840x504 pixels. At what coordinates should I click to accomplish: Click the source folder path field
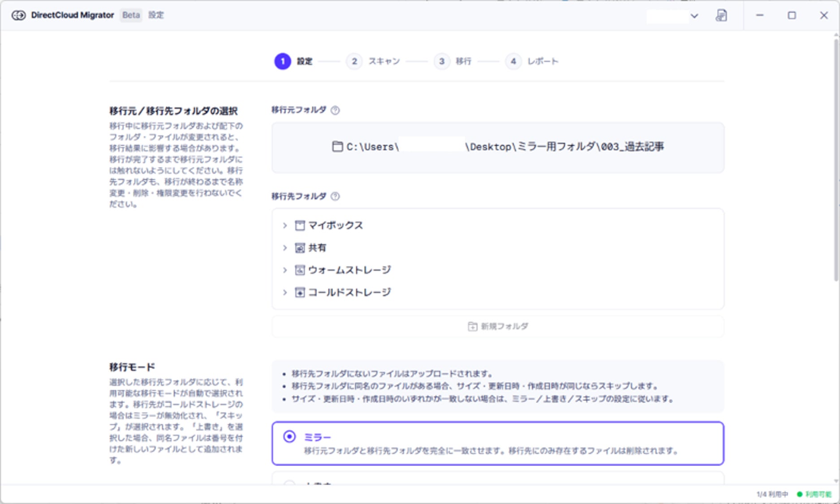pos(498,147)
